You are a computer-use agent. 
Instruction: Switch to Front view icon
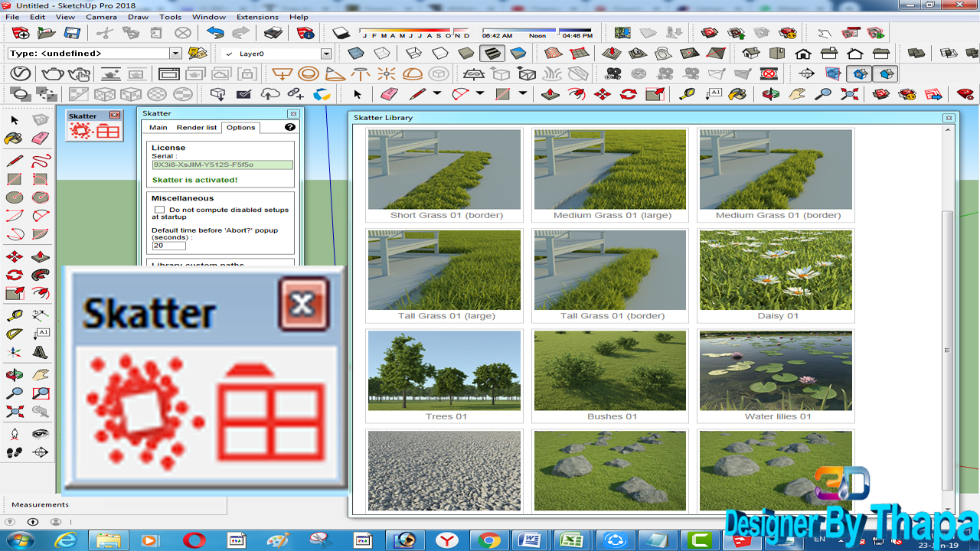803,54
